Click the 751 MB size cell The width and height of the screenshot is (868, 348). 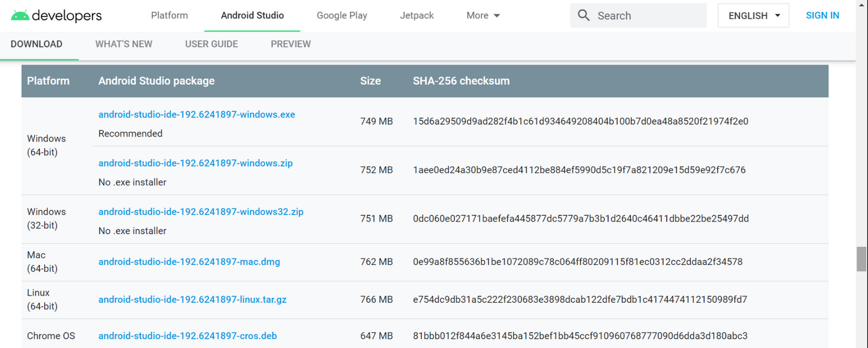coord(376,219)
